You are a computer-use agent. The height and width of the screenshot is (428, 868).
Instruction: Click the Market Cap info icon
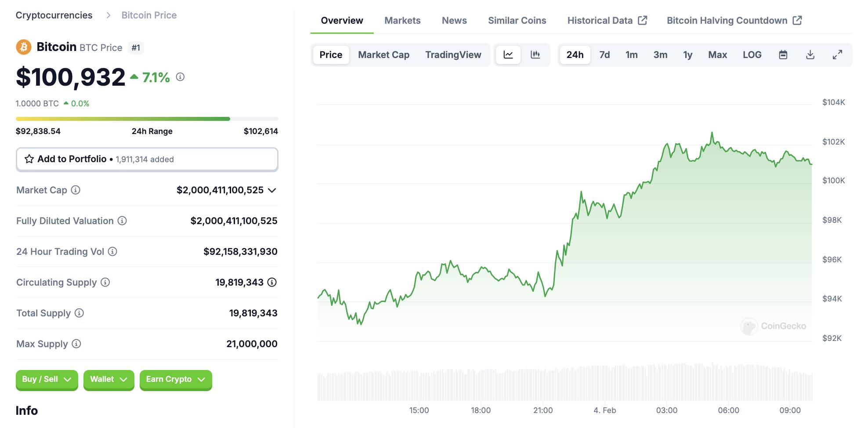click(x=76, y=190)
